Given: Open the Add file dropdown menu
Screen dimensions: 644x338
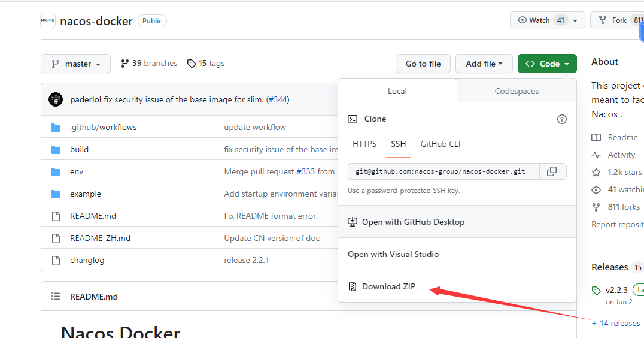Looking at the screenshot, I should coord(484,64).
